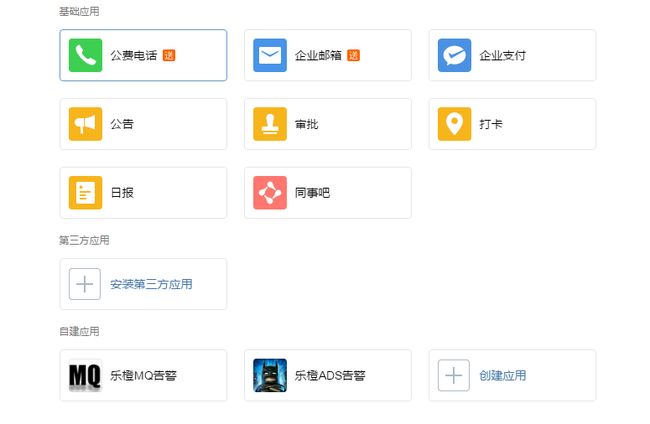Click the 企业支付 checkmark bubble icon

(454, 55)
